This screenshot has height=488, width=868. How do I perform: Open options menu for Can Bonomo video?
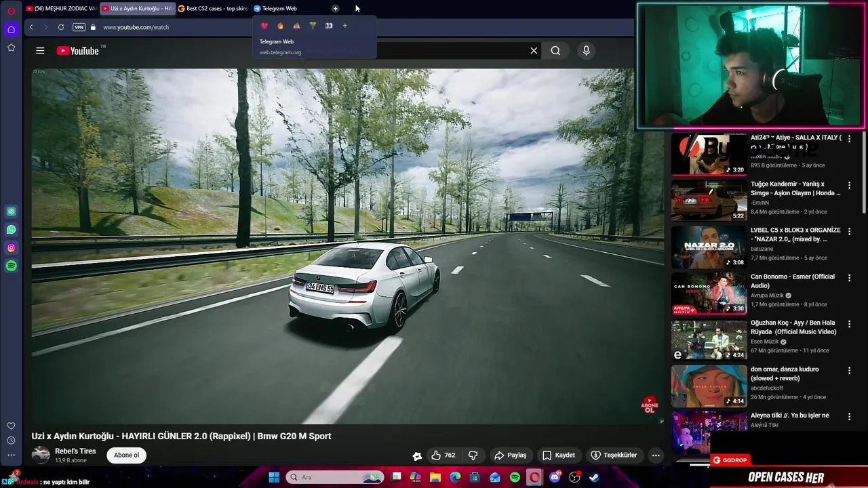849,278
